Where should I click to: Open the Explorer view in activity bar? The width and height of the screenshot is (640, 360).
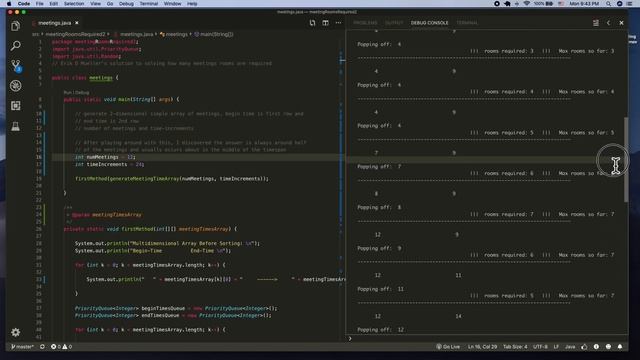tap(16, 26)
